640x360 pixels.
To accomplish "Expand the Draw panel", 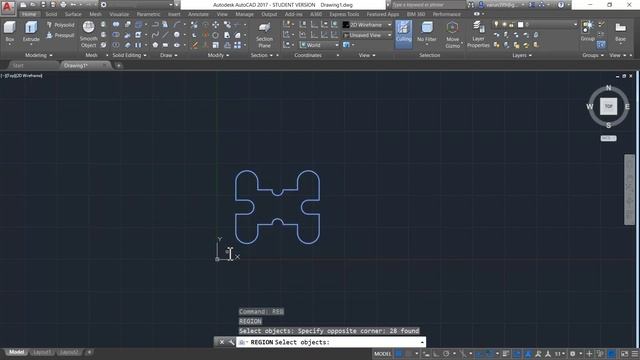I will [169, 55].
